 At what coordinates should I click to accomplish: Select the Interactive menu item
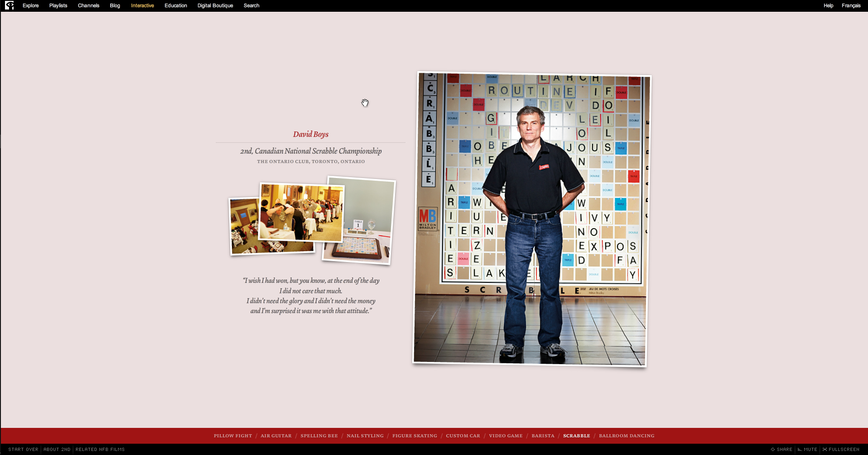(x=142, y=5)
